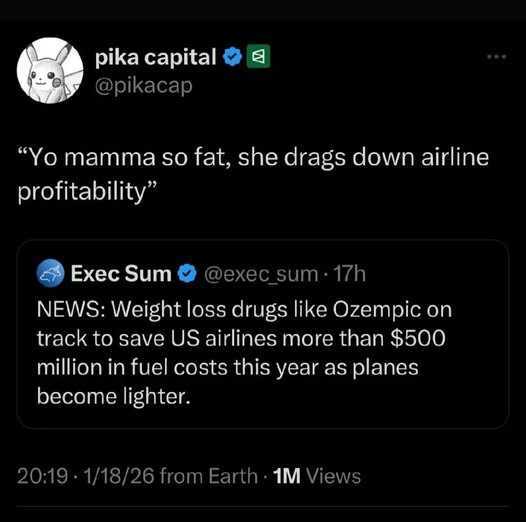526x522 pixels.
Task: Open the Exec Sum account name
Action: pyautogui.click(x=121, y=274)
